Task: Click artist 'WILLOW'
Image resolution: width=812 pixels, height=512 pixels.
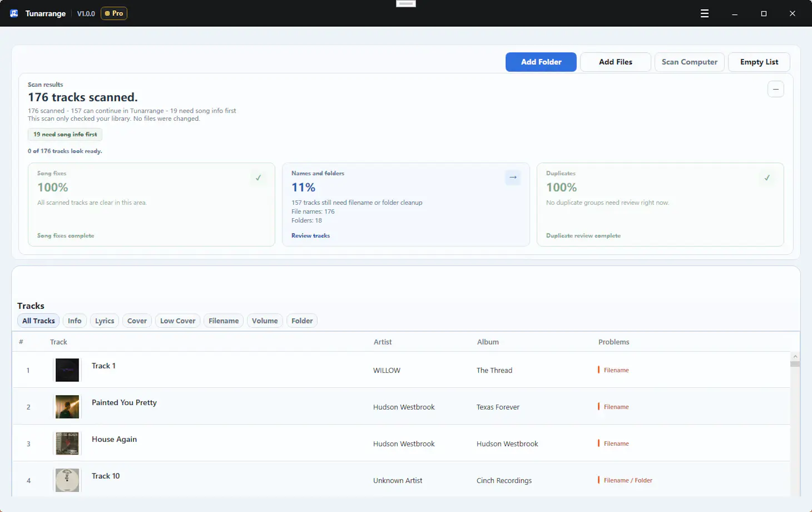Action: [387, 370]
